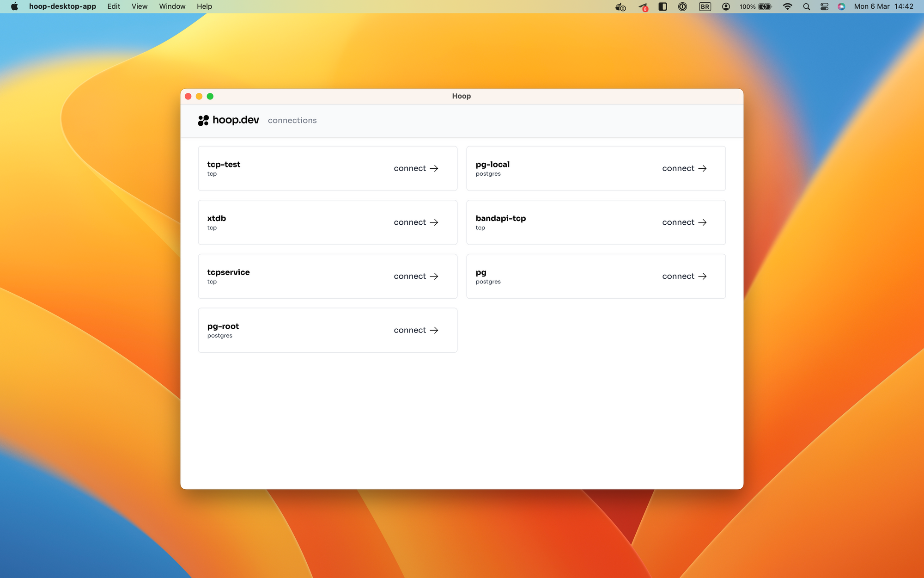Click the hoop.dev logo icon
The width and height of the screenshot is (924, 578).
click(x=203, y=120)
